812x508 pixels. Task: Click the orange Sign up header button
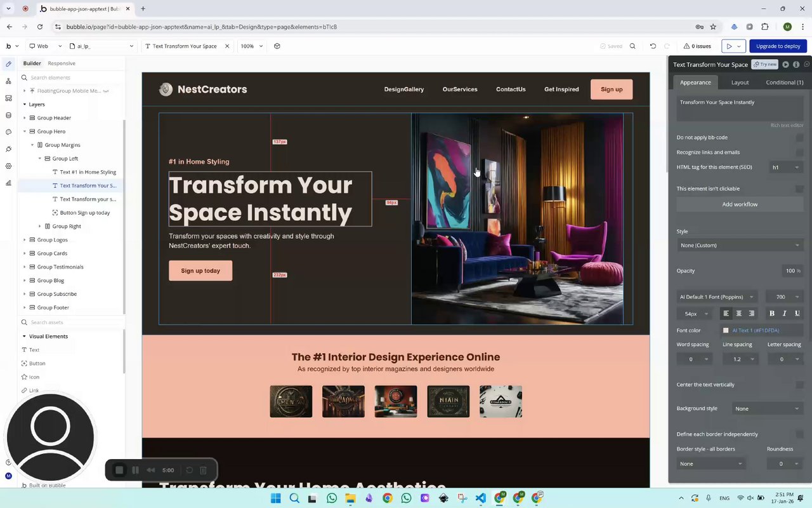612,90
